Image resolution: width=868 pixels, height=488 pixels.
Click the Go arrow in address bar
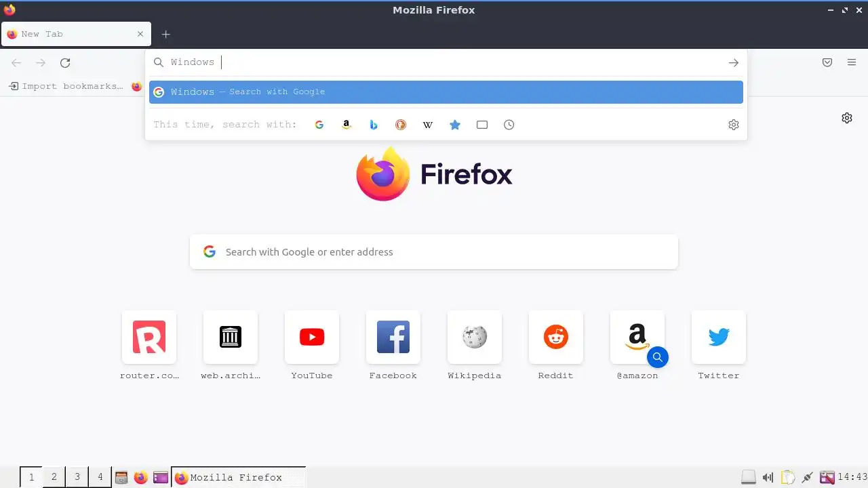tap(733, 62)
